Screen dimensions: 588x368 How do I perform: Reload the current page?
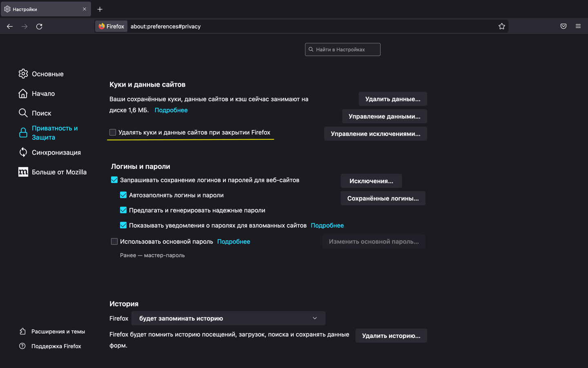tap(39, 26)
